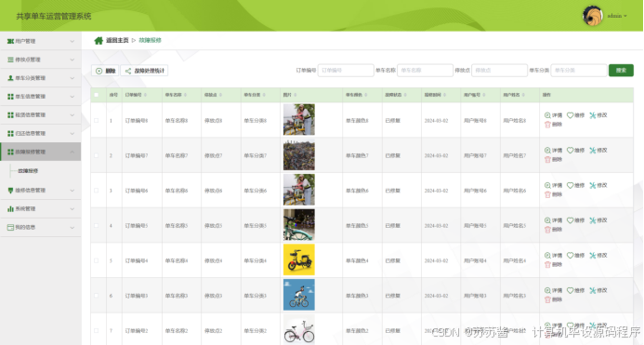
Task: Go back via the 返回主页 link
Action: (x=117, y=40)
